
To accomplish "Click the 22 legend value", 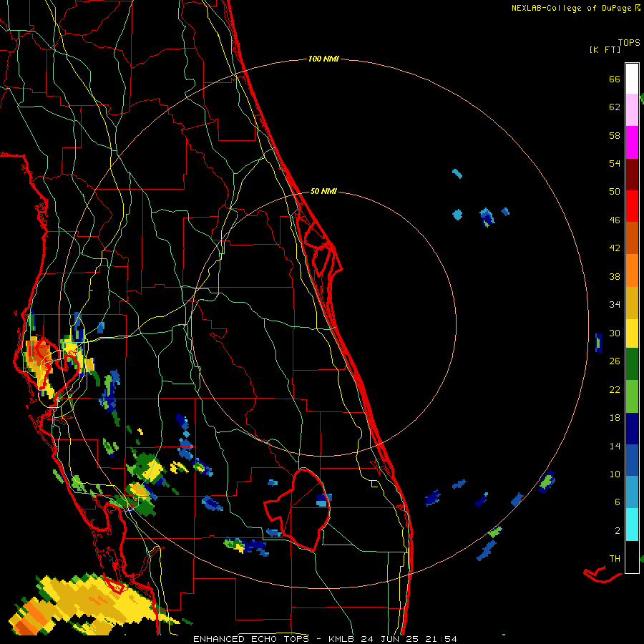I will pos(615,389).
